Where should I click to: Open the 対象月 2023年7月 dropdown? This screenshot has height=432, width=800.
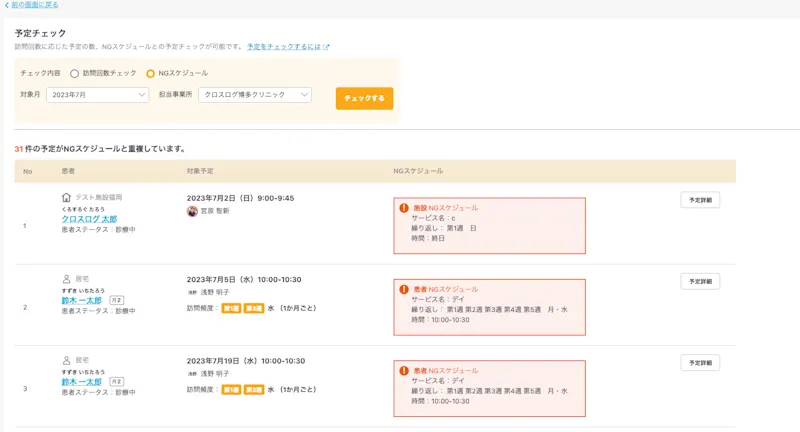pyautogui.click(x=97, y=95)
